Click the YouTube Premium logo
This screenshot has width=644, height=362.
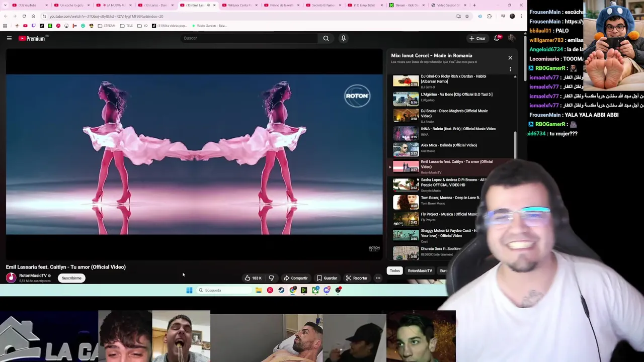coord(32,38)
